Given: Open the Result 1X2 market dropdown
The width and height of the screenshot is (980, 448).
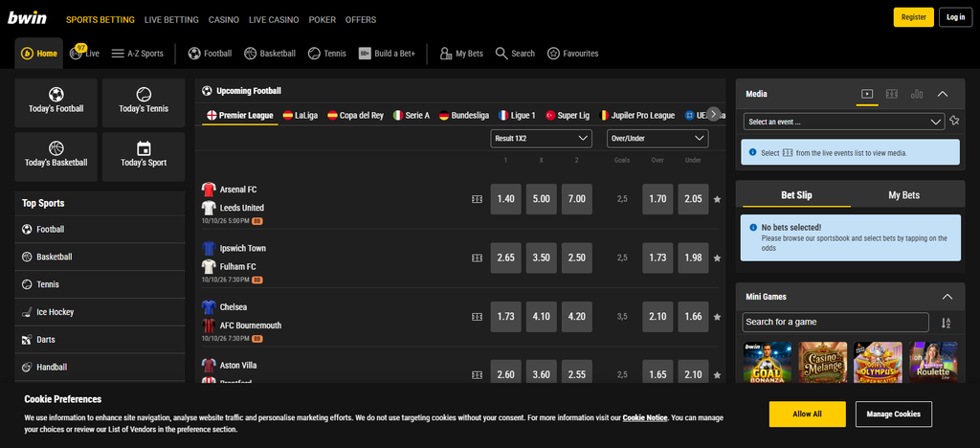Looking at the screenshot, I should [x=542, y=138].
